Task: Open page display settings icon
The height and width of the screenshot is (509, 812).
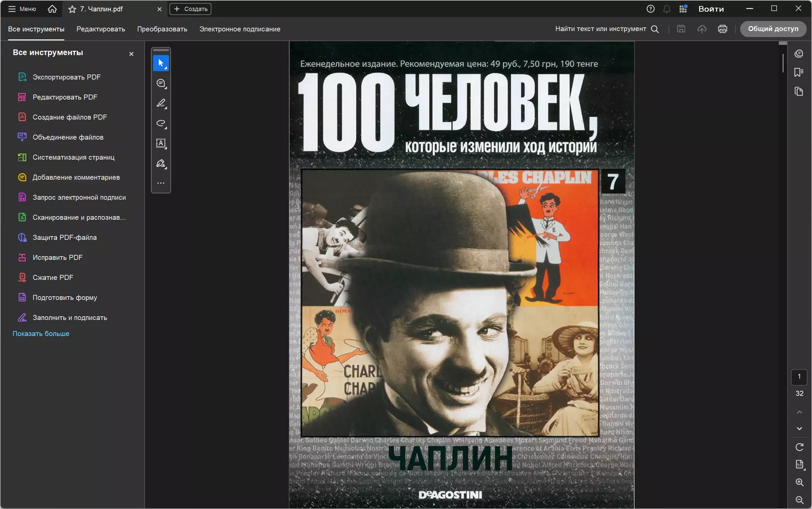Action: tap(800, 465)
